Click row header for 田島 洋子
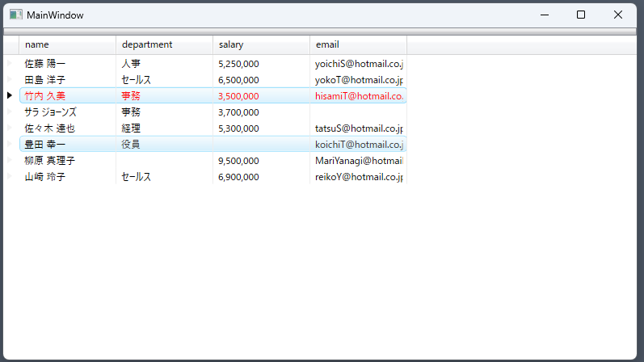The width and height of the screenshot is (644, 362). click(10, 79)
